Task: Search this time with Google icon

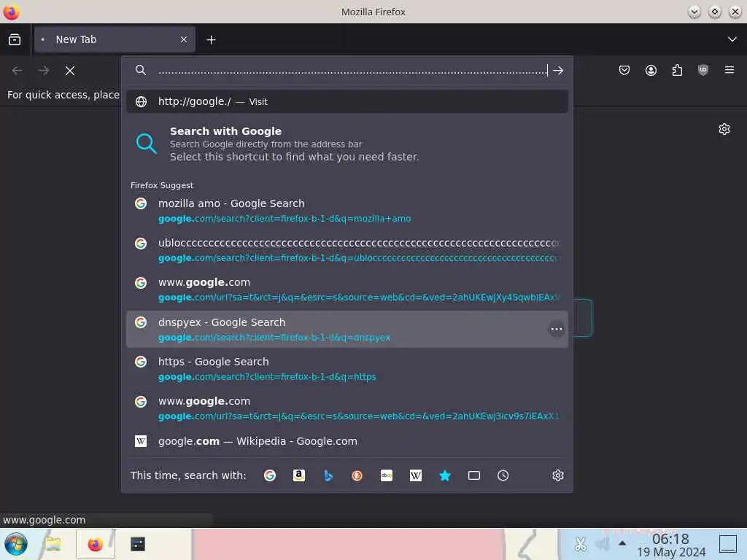Action: coord(270,475)
